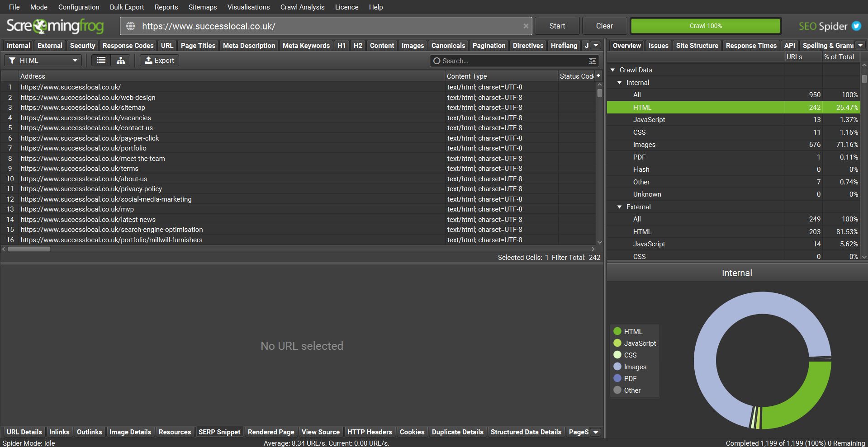Switch to tree view icon
The image size is (868, 447).
pyautogui.click(x=121, y=61)
